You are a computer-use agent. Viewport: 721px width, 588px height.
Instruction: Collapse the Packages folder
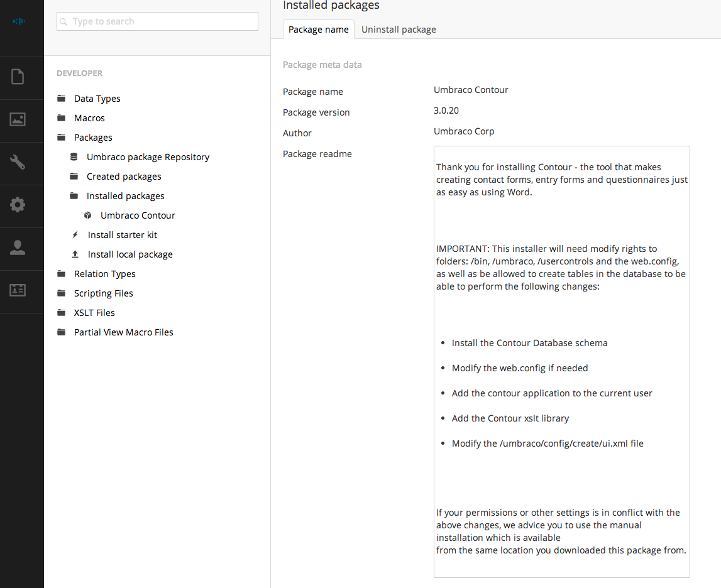tap(61, 138)
